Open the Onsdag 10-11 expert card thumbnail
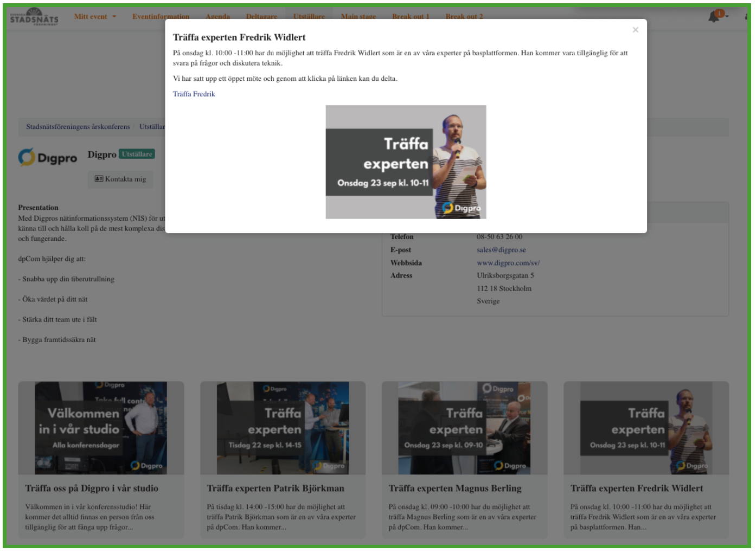 tap(646, 428)
